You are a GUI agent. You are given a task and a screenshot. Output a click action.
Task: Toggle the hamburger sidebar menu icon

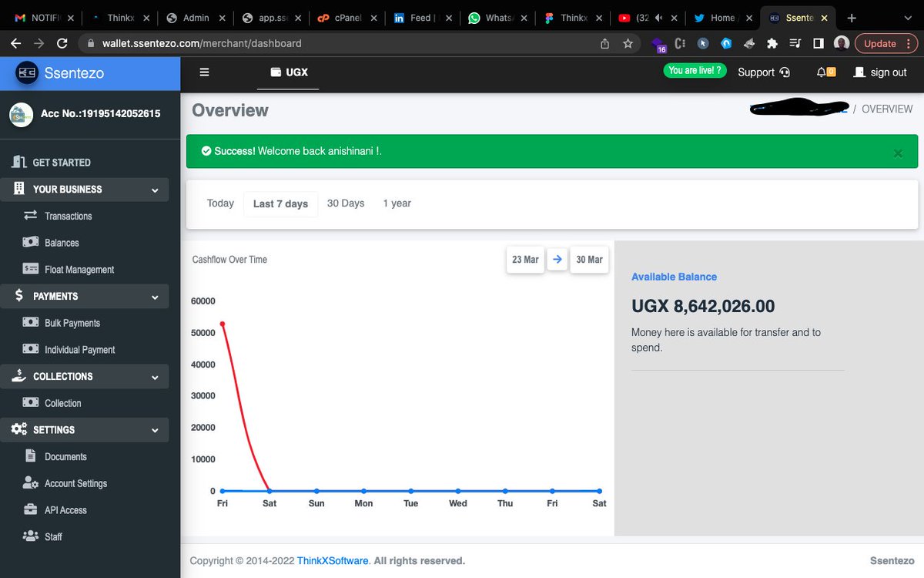(x=204, y=72)
